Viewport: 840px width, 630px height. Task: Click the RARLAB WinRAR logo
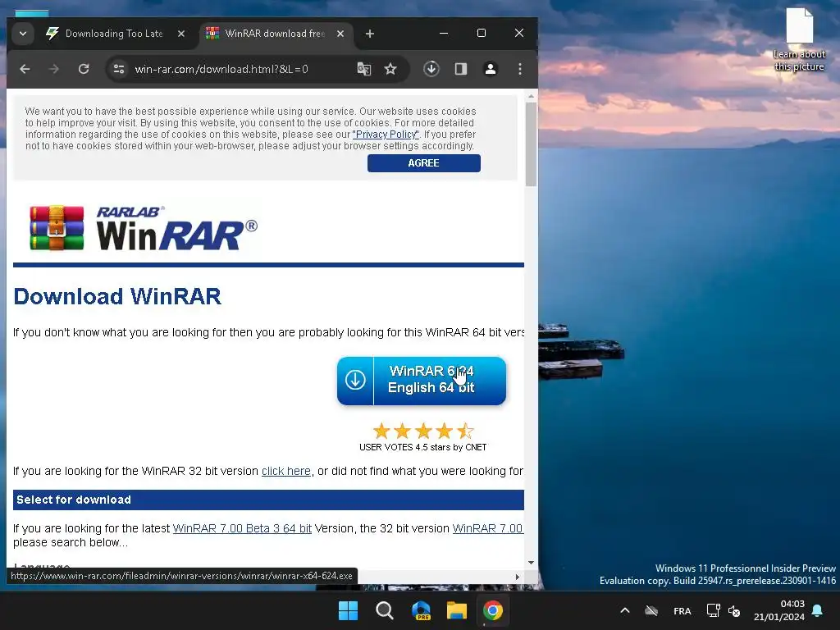click(143, 228)
